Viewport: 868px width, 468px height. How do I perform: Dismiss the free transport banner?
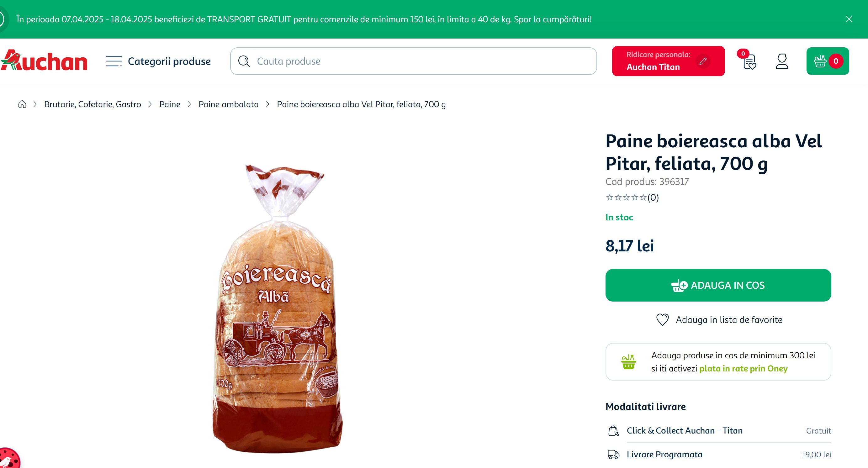point(849,19)
